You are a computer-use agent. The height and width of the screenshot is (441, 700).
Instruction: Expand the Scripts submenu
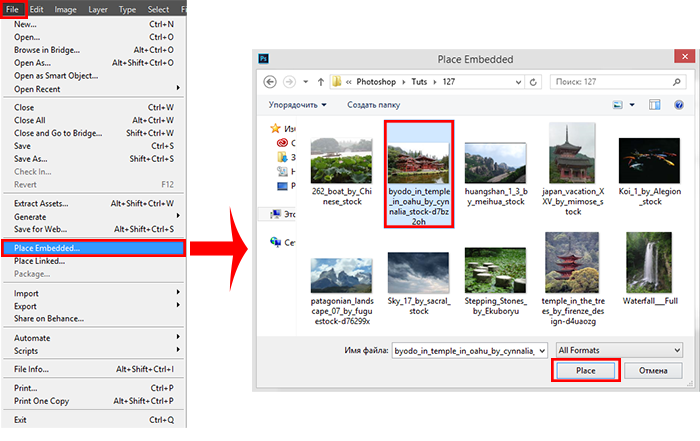click(93, 351)
